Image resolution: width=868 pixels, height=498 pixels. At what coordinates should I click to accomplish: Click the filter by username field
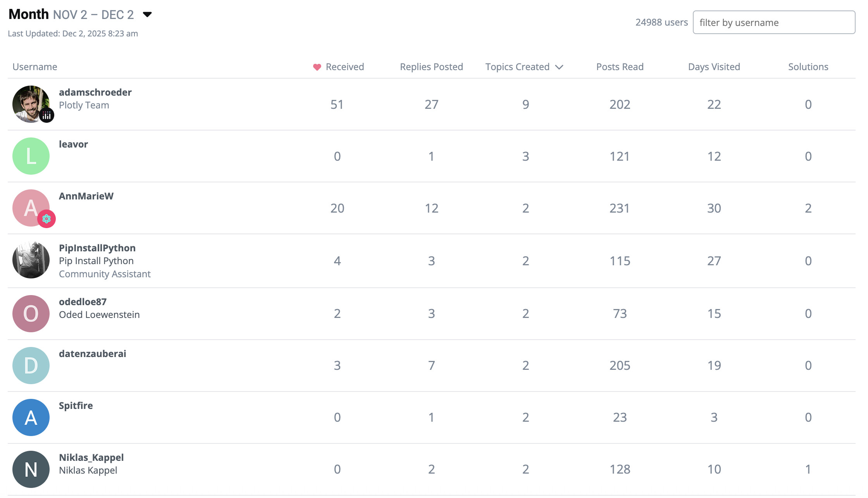pos(773,22)
